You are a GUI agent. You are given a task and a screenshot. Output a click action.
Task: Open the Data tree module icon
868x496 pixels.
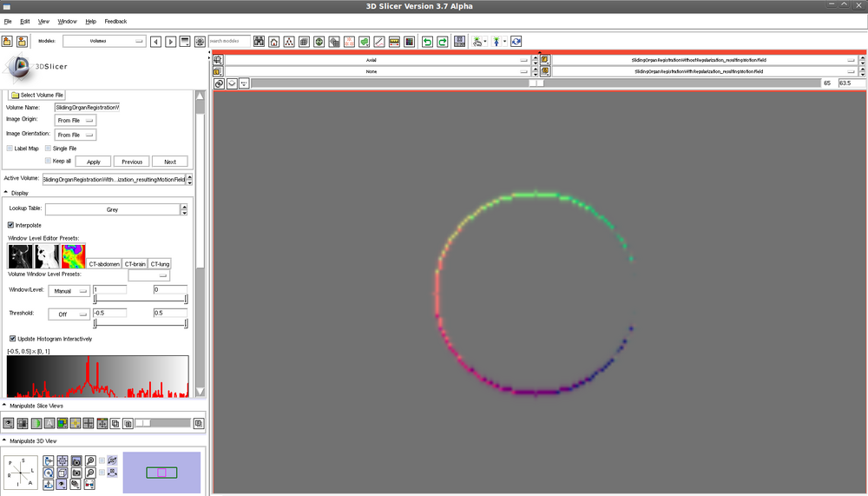click(289, 42)
